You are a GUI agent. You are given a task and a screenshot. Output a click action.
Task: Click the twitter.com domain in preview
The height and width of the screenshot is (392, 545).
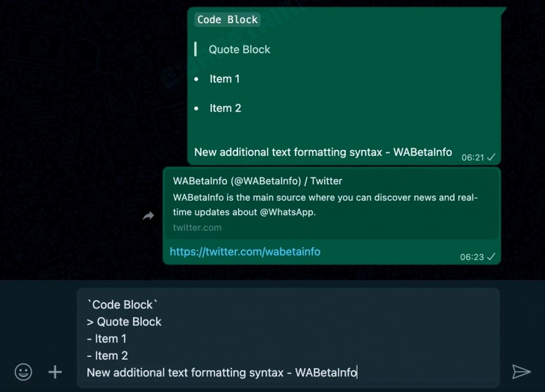click(x=197, y=228)
